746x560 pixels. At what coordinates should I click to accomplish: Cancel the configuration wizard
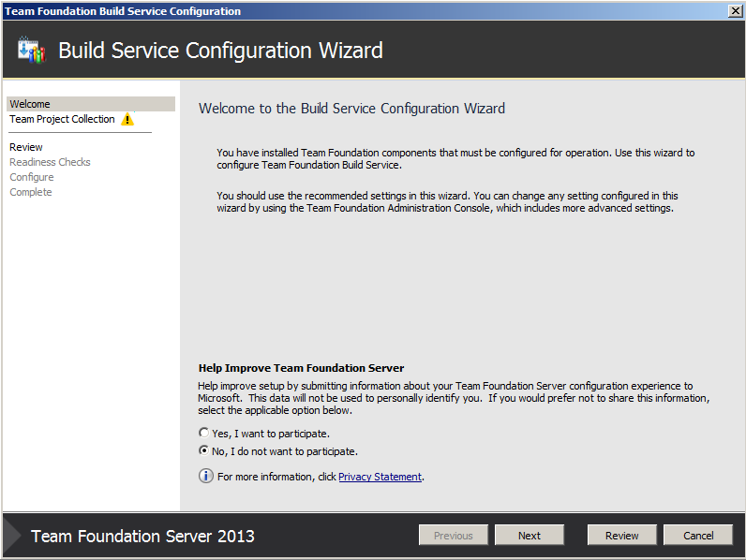pyautogui.click(x=697, y=536)
